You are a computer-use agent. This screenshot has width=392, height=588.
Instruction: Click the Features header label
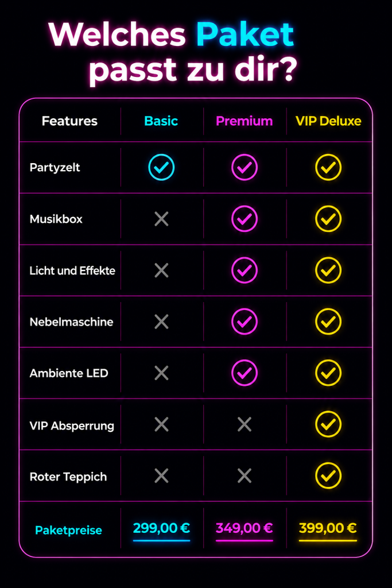coord(69,121)
